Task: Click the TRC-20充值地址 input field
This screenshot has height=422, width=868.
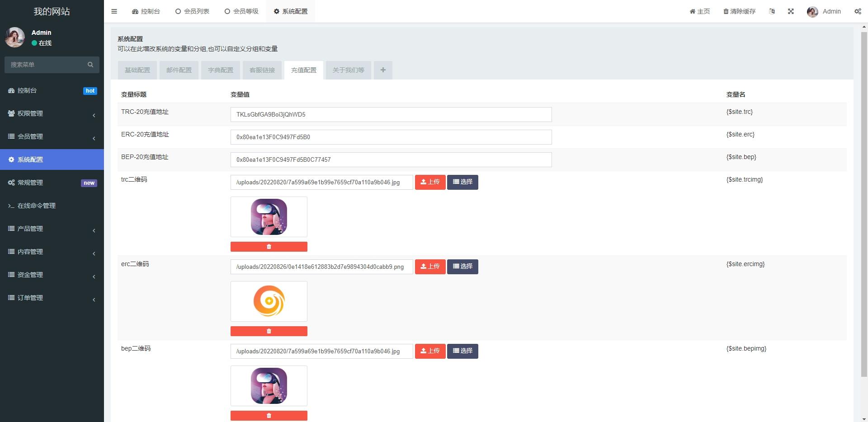Action: click(391, 114)
